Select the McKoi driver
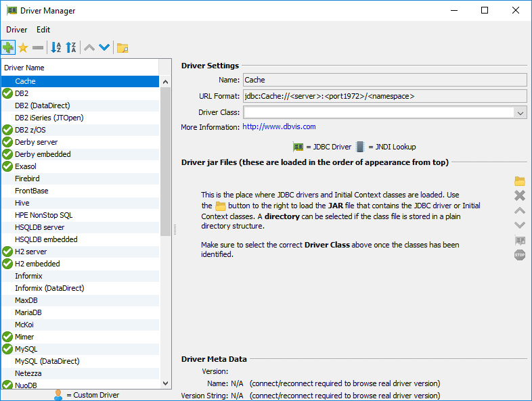Screen dimensions: 532x401 pos(80,325)
